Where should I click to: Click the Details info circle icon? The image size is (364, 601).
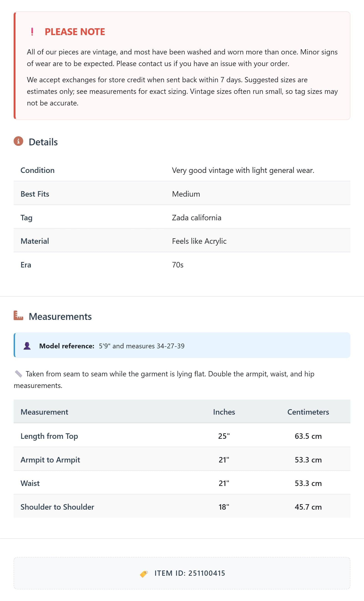[18, 141]
